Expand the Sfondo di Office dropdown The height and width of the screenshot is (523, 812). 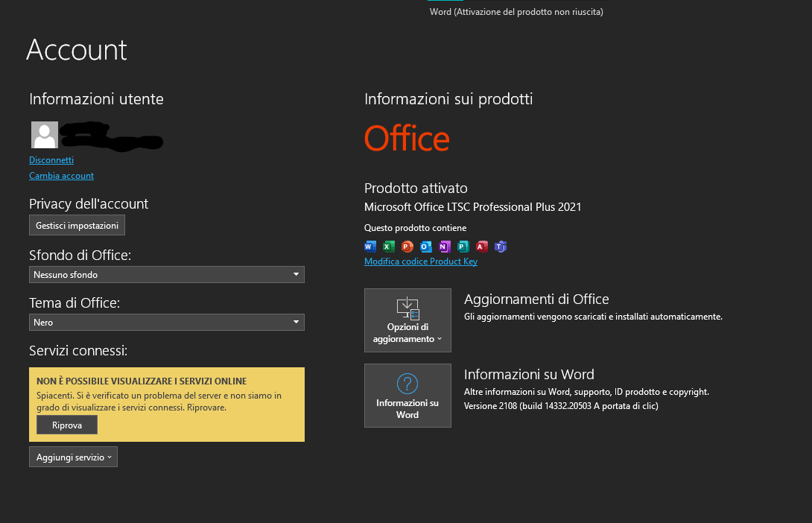coord(167,274)
